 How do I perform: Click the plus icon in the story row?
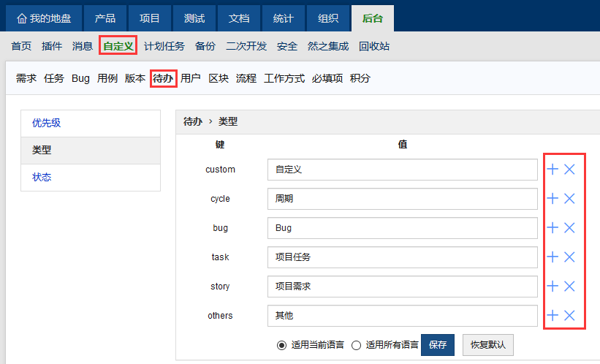(552, 286)
